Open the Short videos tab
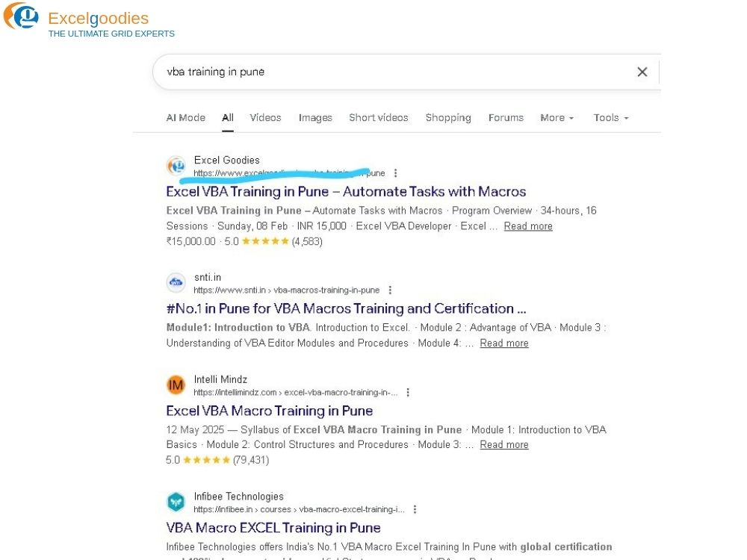This screenshot has width=747, height=560. [x=379, y=118]
